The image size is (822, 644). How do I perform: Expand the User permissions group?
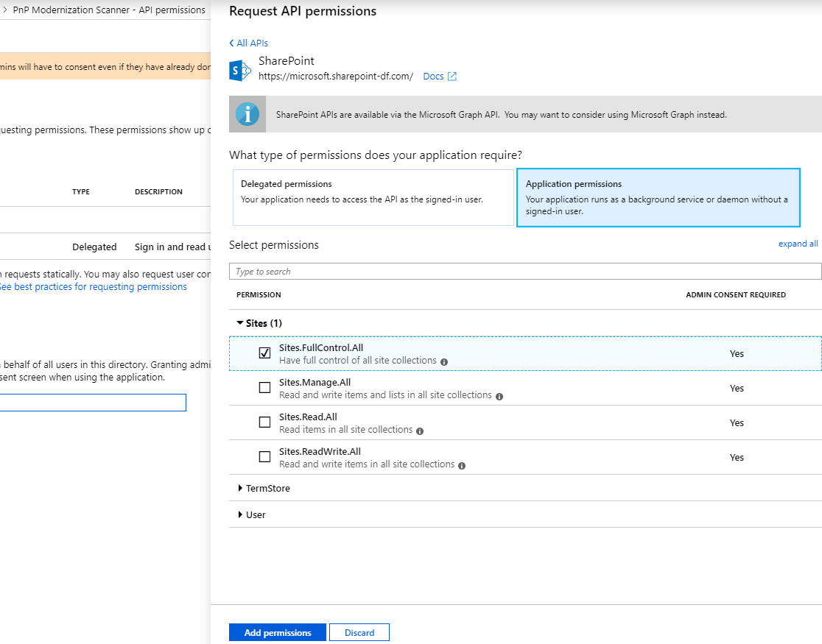(240, 514)
